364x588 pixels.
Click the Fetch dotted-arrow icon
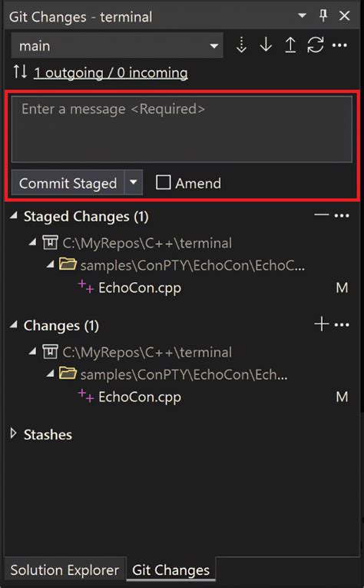(x=242, y=45)
